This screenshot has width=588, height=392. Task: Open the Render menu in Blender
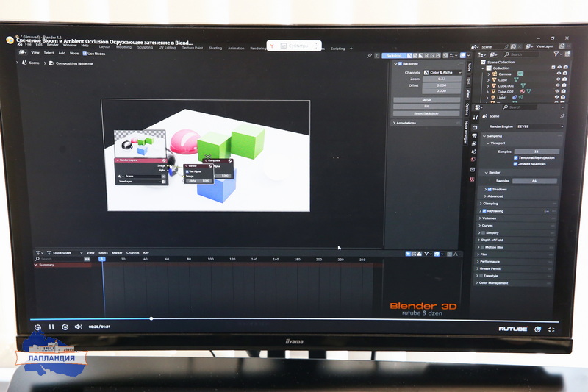[52, 45]
